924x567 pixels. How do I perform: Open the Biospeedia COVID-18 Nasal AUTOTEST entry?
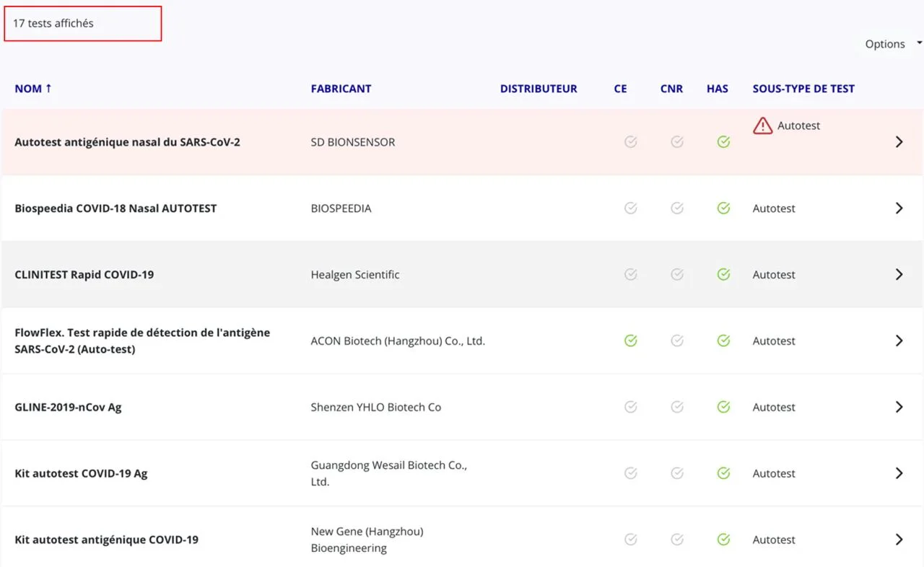click(115, 208)
